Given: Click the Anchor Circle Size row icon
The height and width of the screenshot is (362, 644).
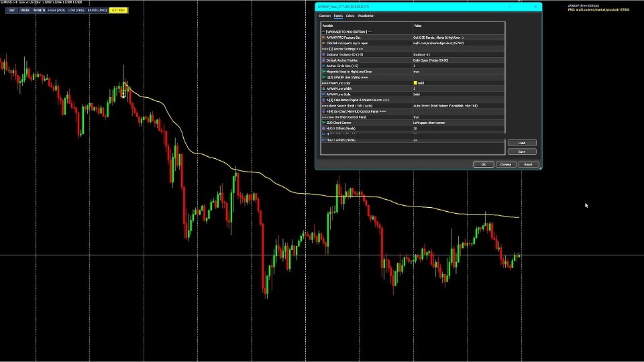Looking at the screenshot, I should (323, 66).
